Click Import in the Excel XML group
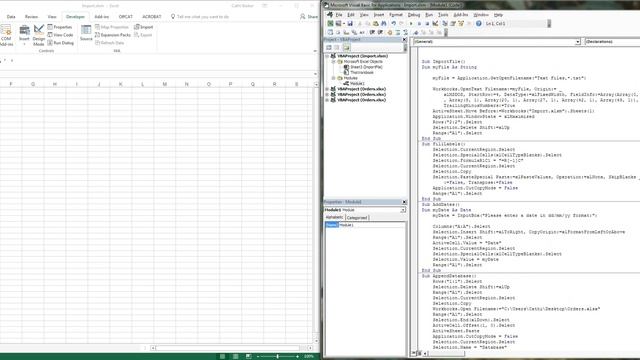Image resolution: width=640 pixels, height=360 pixels. pyautogui.click(x=144, y=27)
